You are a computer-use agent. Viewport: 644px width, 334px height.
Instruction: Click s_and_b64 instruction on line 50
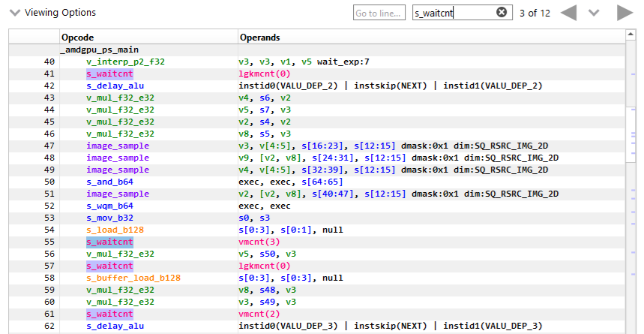(x=109, y=182)
